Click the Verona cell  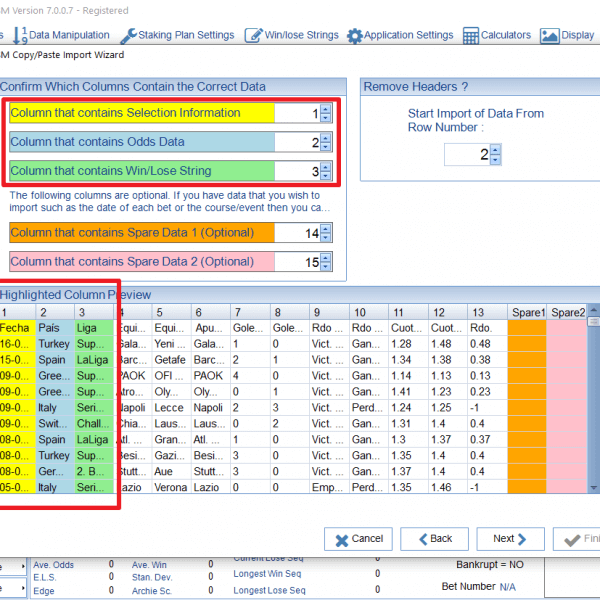pyautogui.click(x=171, y=487)
